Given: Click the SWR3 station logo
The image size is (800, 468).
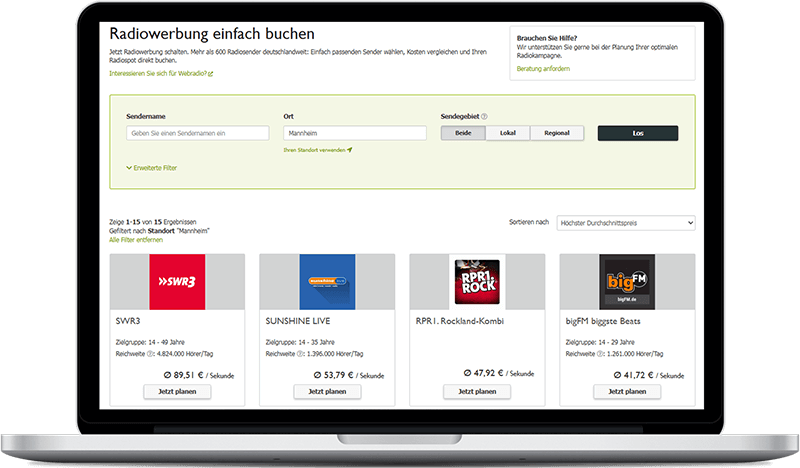Looking at the screenshot, I should click(x=177, y=282).
